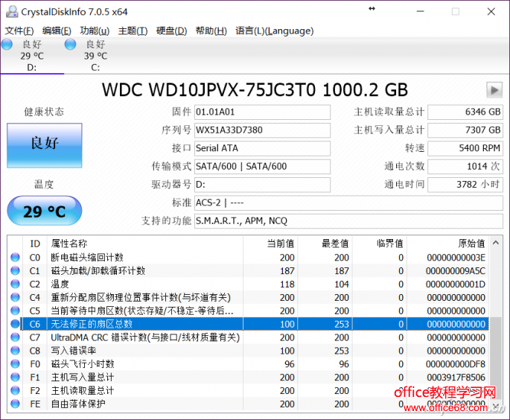The height and width of the screenshot is (420, 510).
Task: Click status orb beside 温度 attribute C2
Action: (16, 284)
